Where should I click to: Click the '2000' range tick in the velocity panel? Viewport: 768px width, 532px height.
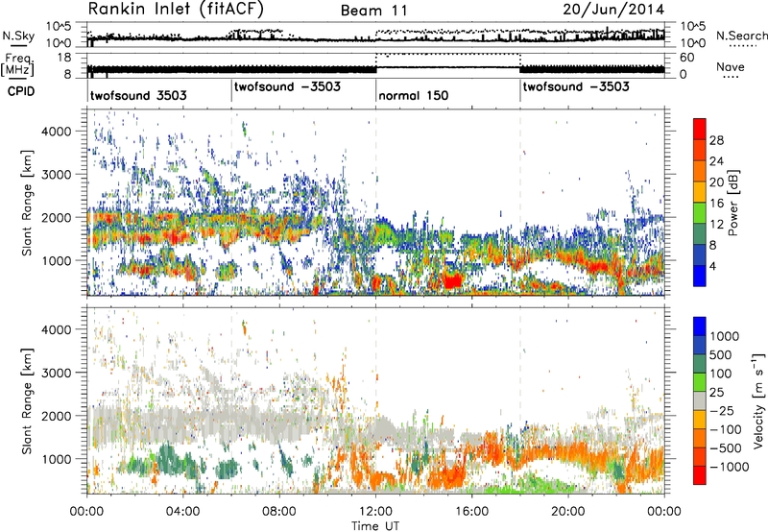point(56,416)
